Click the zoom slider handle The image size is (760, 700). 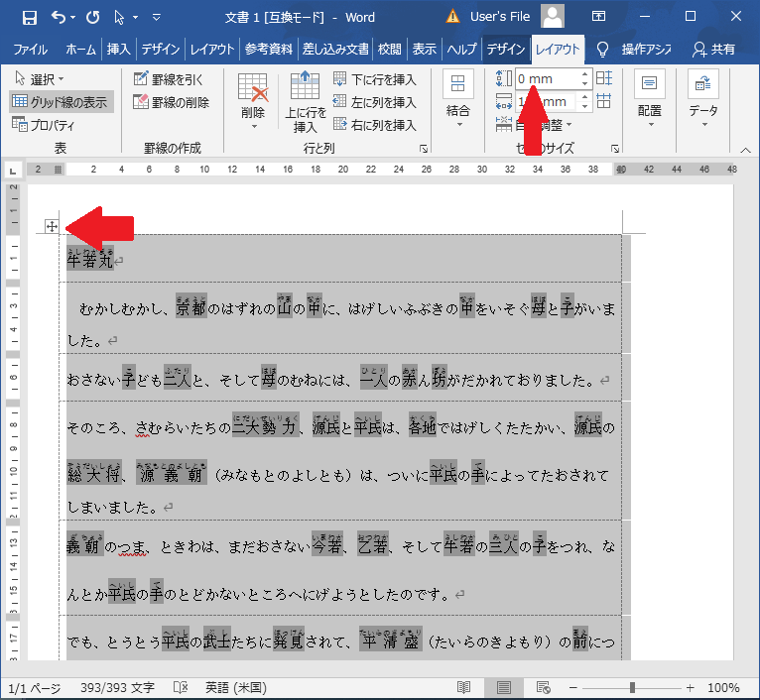[x=632, y=688]
